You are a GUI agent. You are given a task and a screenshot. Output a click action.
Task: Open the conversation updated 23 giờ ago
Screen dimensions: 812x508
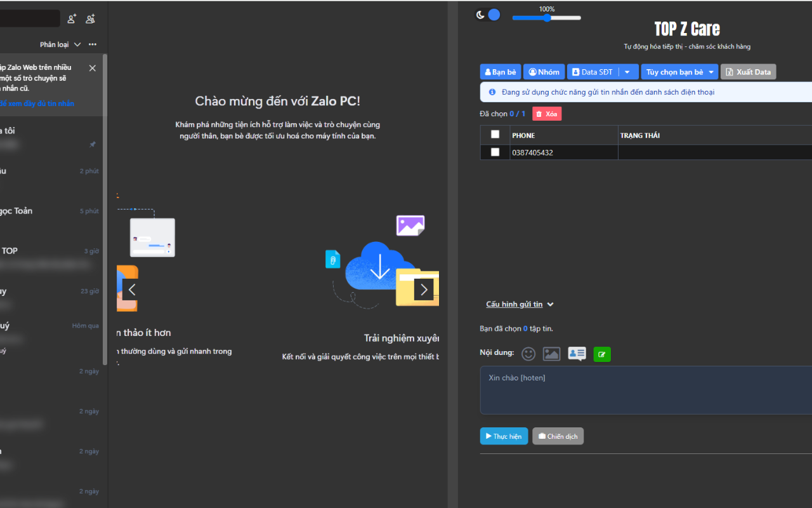click(x=51, y=298)
